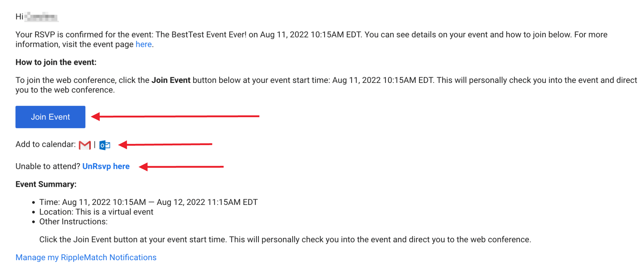Click the "Event Summary:" heading

(x=46, y=184)
